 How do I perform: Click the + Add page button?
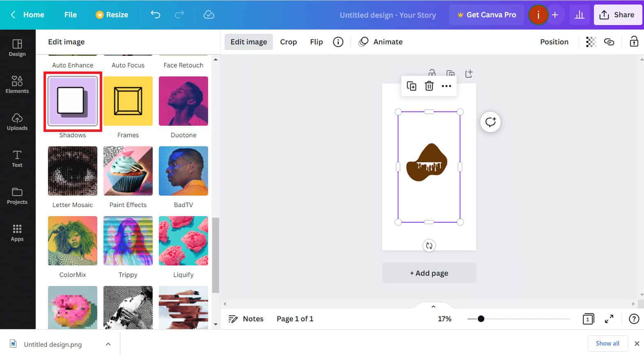[429, 273]
